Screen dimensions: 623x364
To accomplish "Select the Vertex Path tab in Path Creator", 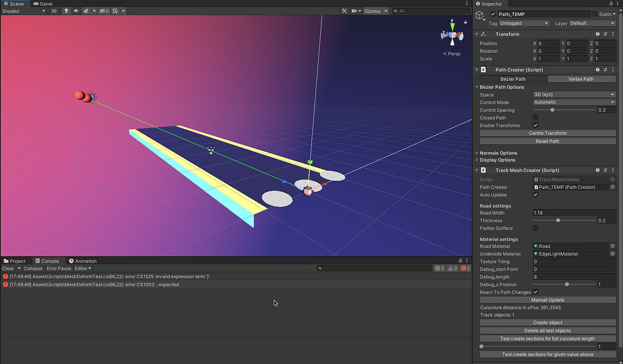I will tap(581, 78).
